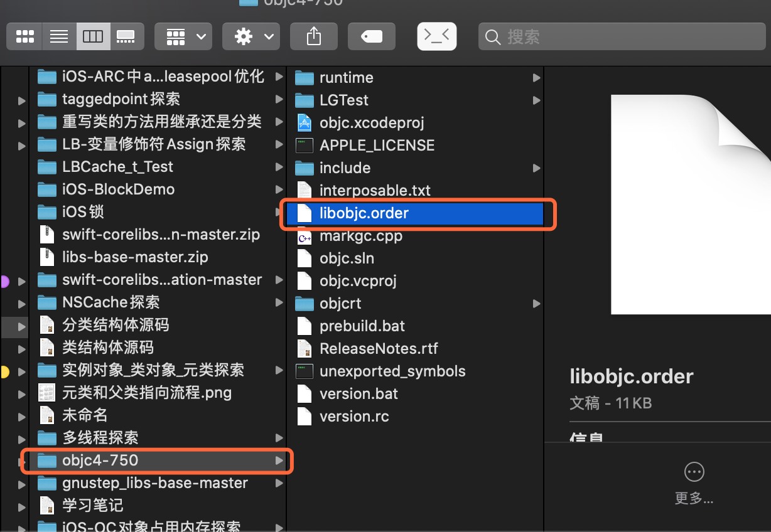Viewport: 771px width, 532px height.
Task: Click the include folder icon
Action: (x=305, y=168)
